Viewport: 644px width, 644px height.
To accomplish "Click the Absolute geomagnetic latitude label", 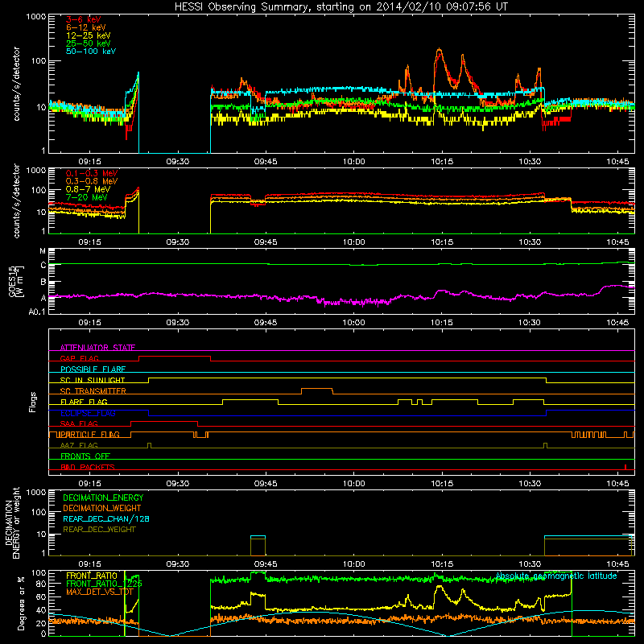I will pyautogui.click(x=556, y=576).
